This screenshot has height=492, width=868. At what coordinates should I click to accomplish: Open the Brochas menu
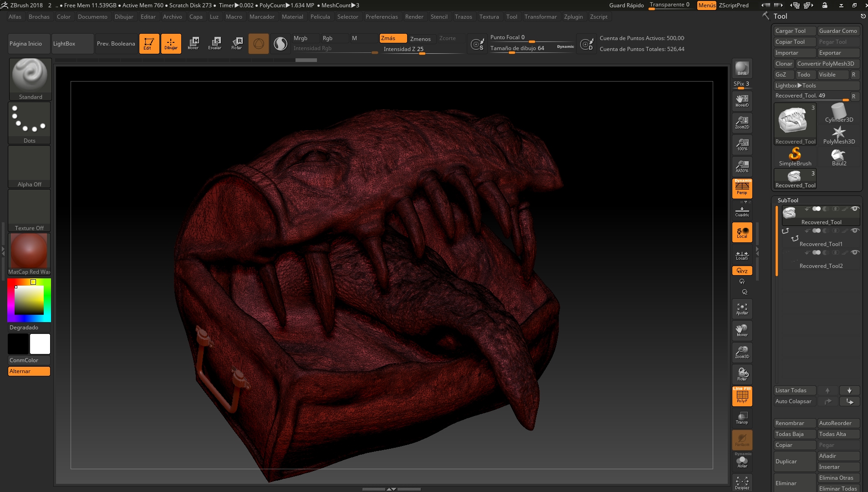tap(39, 17)
